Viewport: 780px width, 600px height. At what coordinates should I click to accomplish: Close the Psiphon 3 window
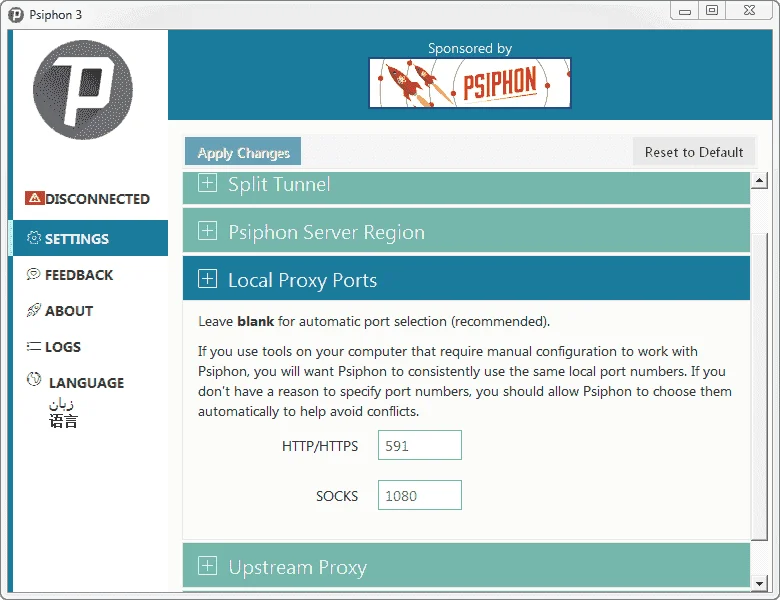749,10
